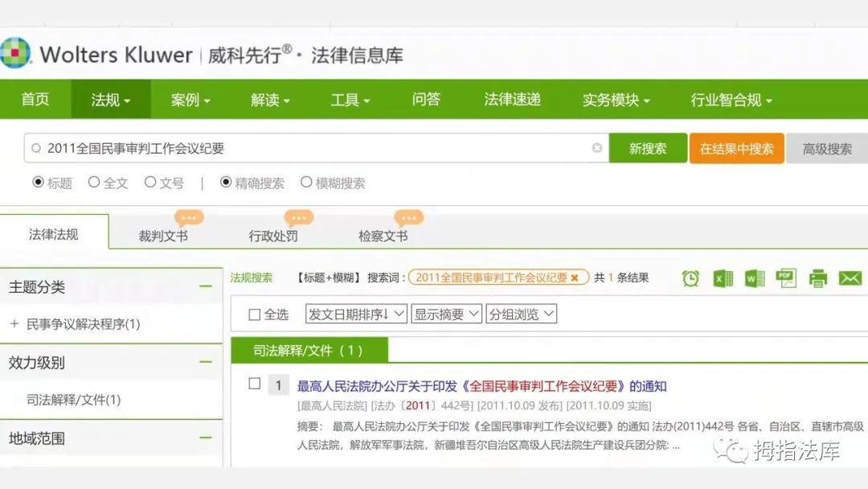This screenshot has height=489, width=868.
Task: Clear the search box with the x icon
Action: (597, 148)
